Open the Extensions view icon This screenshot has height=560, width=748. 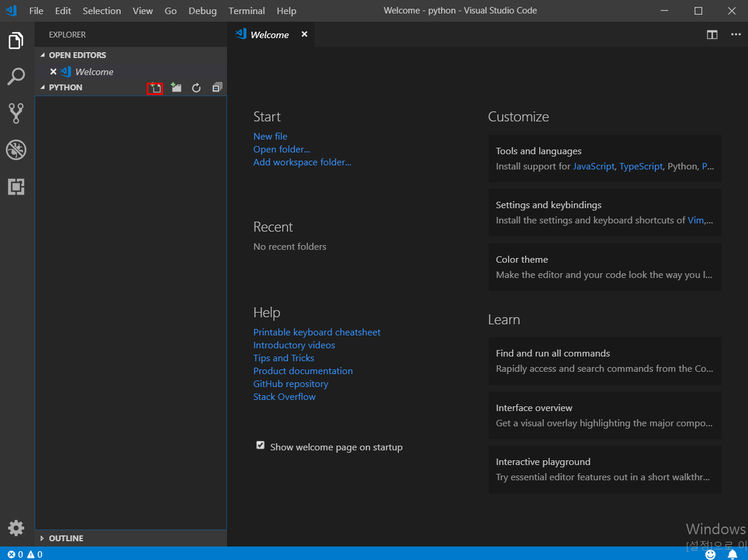coord(16,187)
